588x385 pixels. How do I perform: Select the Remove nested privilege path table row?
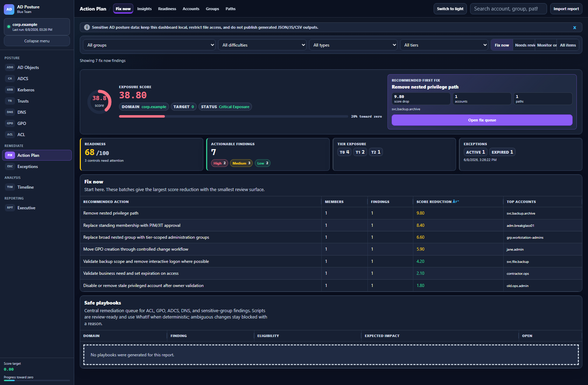(331, 213)
